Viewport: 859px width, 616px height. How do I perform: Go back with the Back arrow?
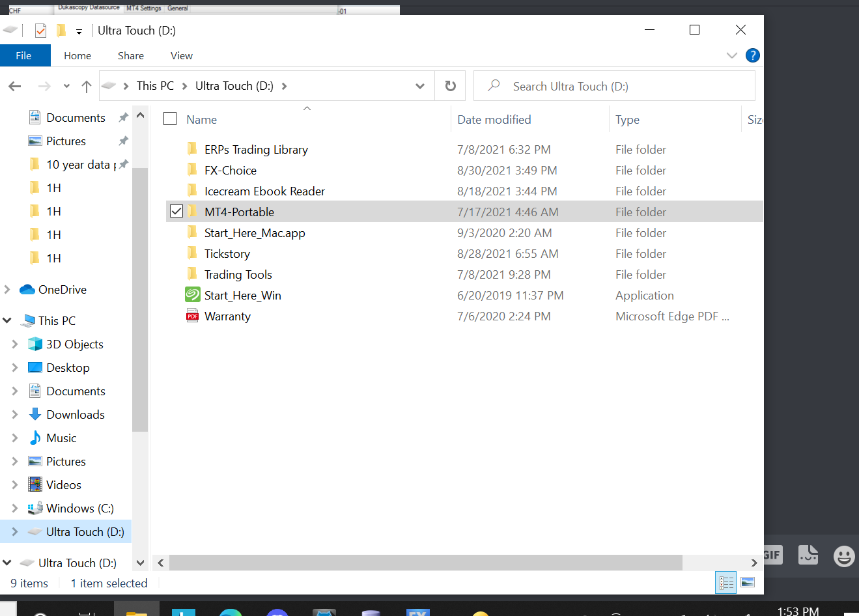click(x=15, y=86)
